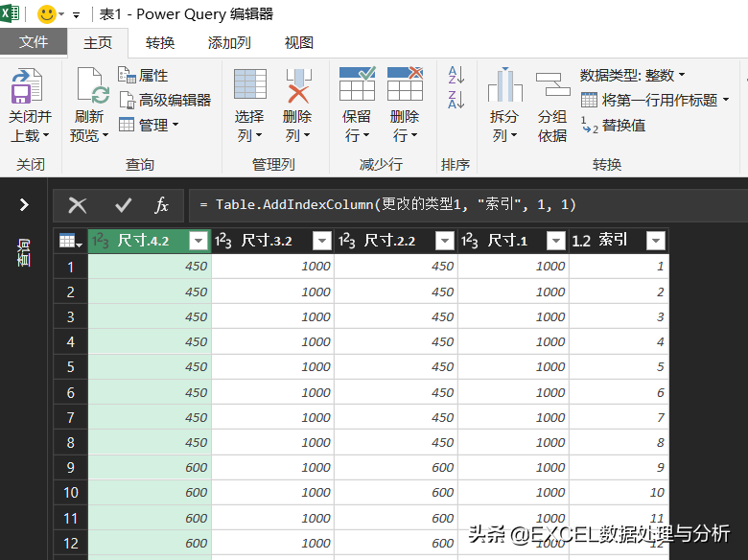
Task: Open the 文件 menu tab
Action: point(34,42)
